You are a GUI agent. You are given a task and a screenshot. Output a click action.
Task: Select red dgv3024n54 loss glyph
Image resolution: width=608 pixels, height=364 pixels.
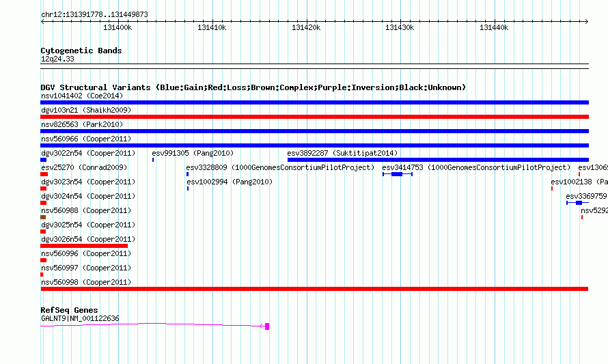(44, 203)
